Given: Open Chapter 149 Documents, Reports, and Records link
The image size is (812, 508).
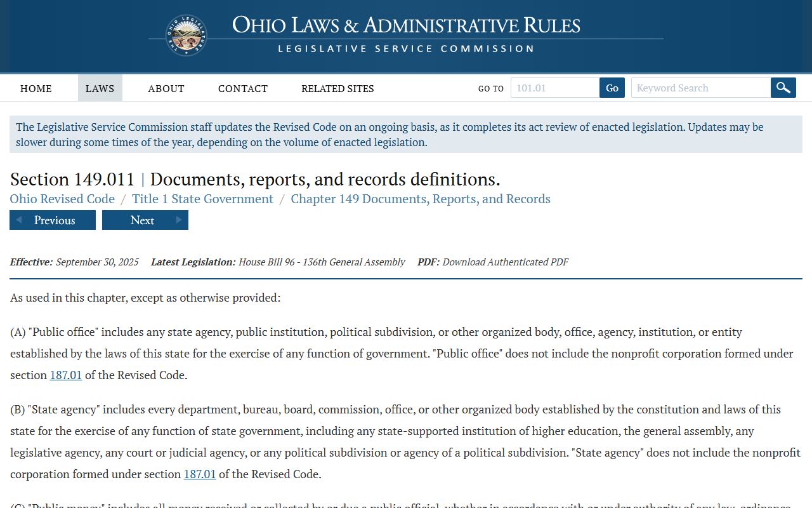Looking at the screenshot, I should (x=421, y=199).
